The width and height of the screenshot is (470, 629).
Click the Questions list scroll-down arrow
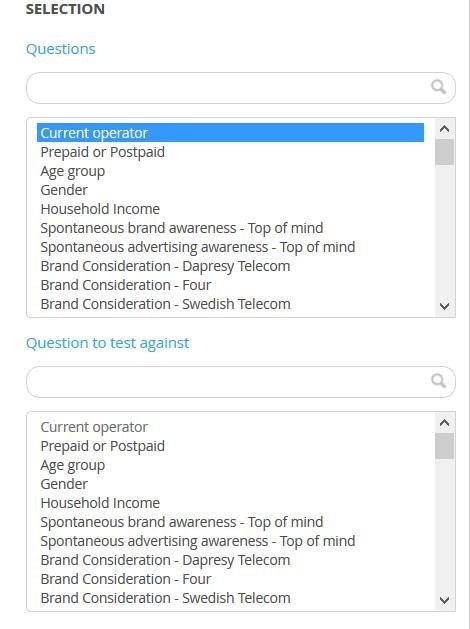click(444, 306)
